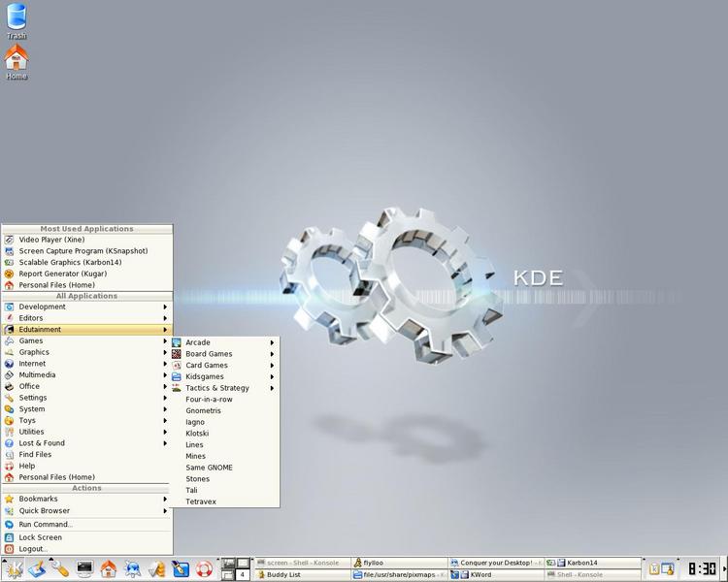The height and width of the screenshot is (582, 728).
Task: Click the 8:30 panel clock
Action: [x=702, y=569]
